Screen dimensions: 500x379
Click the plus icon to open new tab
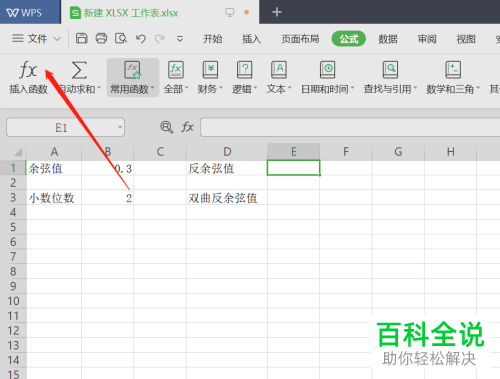[277, 12]
